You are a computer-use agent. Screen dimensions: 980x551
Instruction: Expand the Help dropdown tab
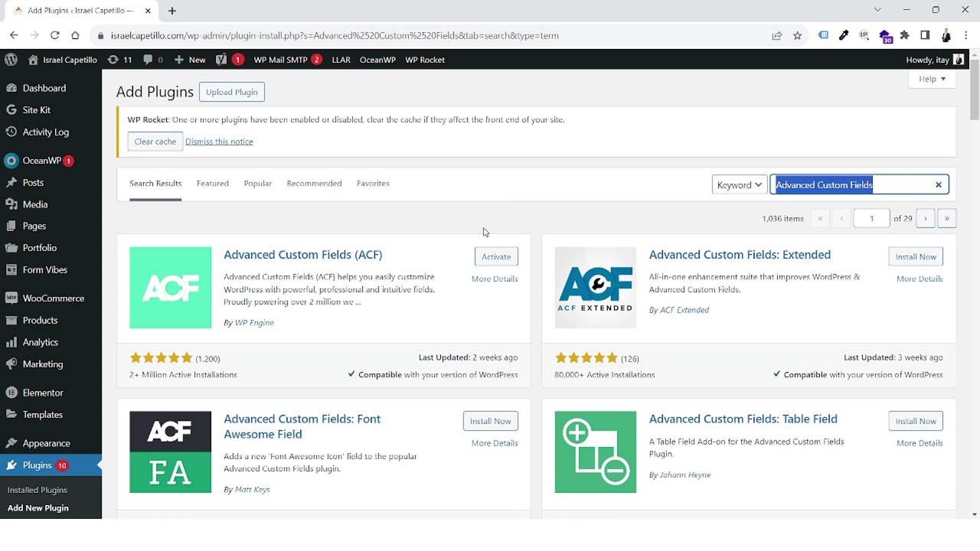pyautogui.click(x=933, y=79)
